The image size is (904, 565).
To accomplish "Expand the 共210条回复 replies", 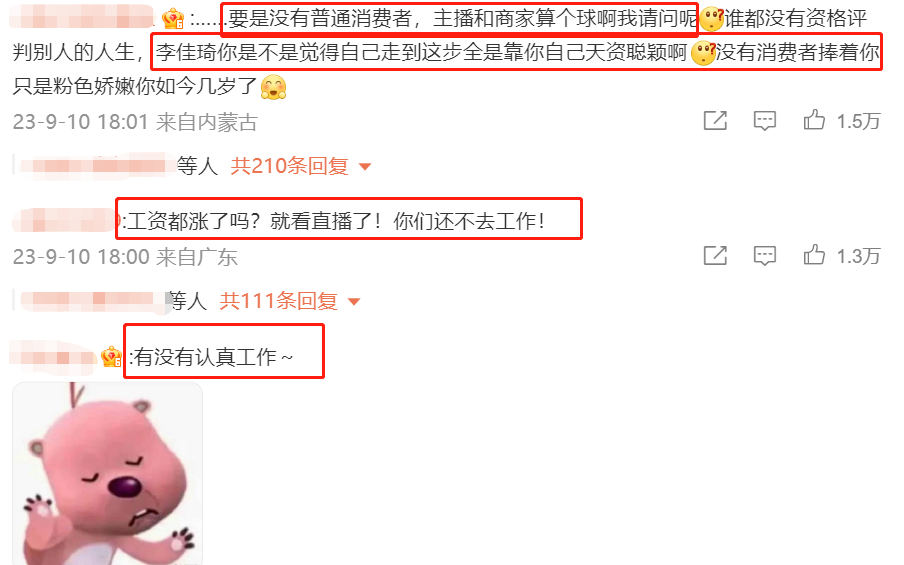I will [289, 166].
